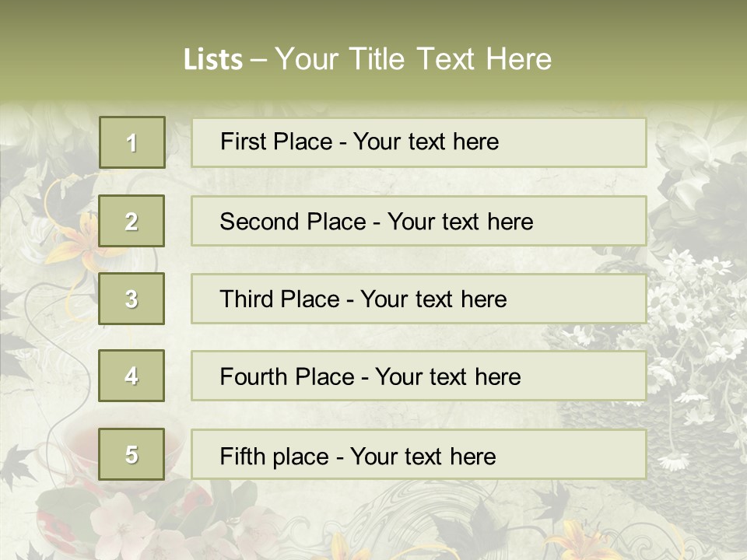
Task: Click the Fourth Place text bar
Action: click(x=419, y=376)
